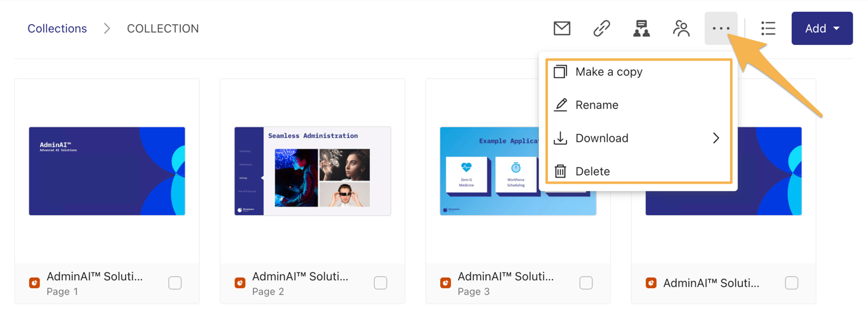Screen dimensions: 868x316
Task: Click the presentation file icon for Page 3
Action: click(x=446, y=283)
